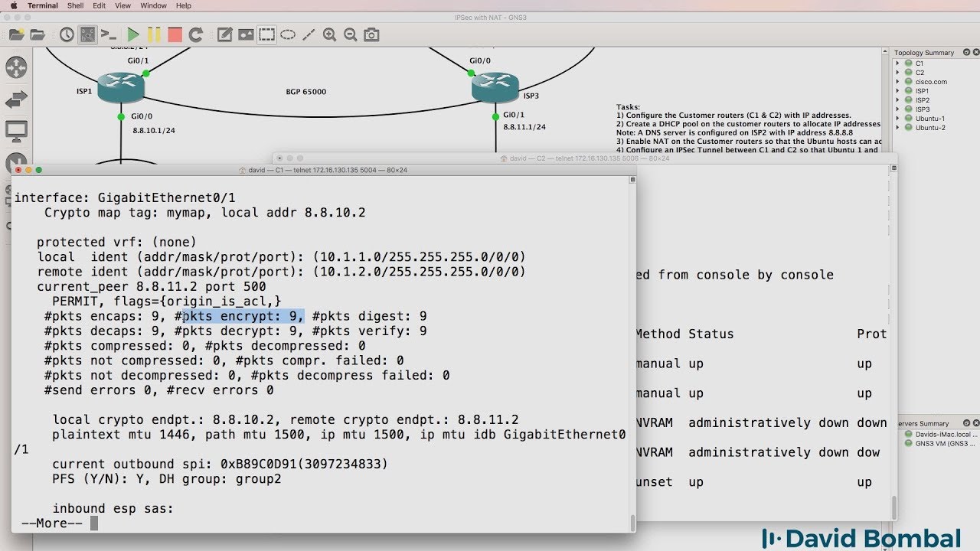Open the View menu

[122, 5]
